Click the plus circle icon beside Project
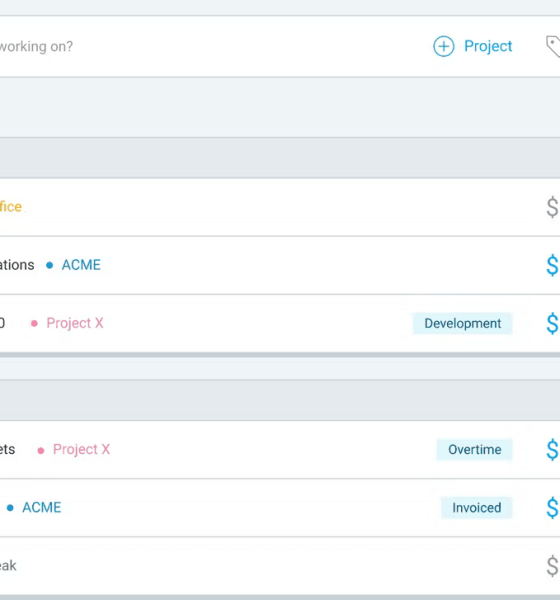 click(444, 46)
